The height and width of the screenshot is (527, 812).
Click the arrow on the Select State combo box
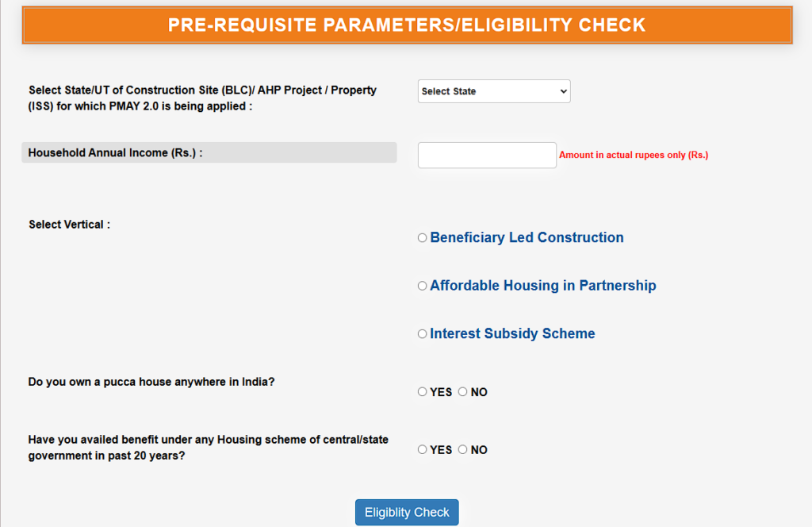click(564, 91)
